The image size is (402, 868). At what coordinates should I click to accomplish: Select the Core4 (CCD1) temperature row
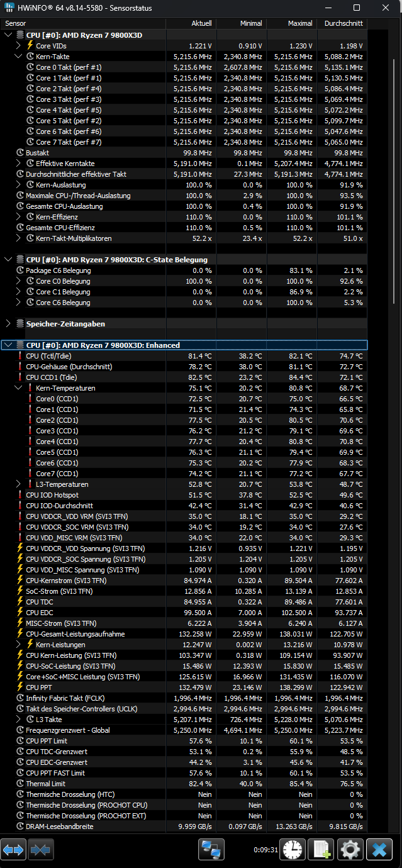(184, 442)
